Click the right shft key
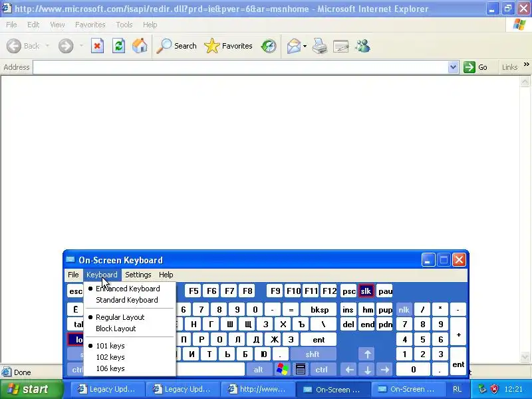The height and width of the screenshot is (399, 532). point(312,354)
